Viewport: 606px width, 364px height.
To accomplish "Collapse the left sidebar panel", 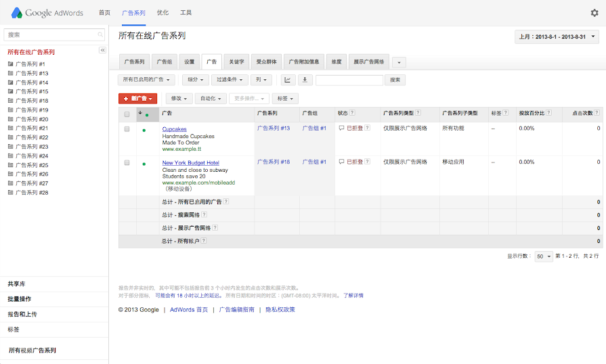I will [x=103, y=51].
